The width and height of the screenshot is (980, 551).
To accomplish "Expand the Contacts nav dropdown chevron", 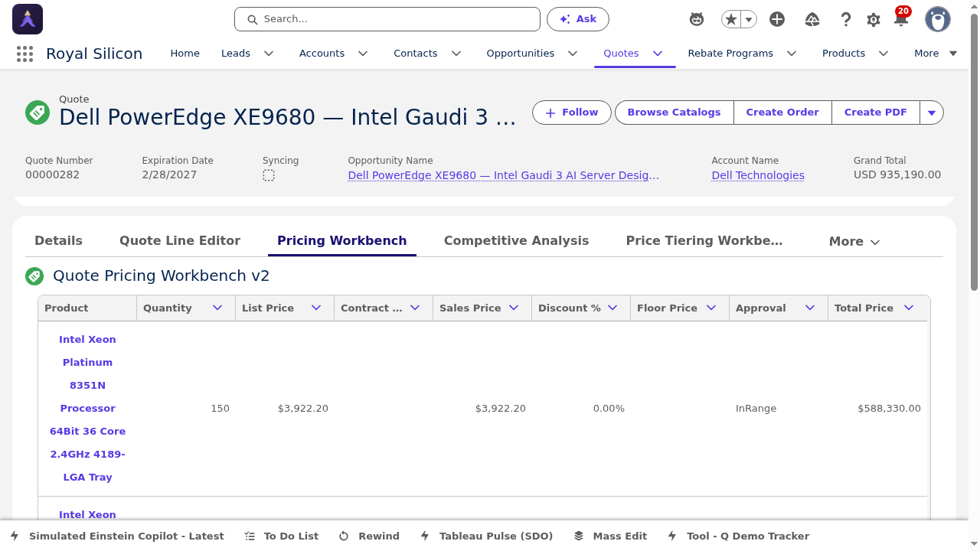I will point(456,54).
